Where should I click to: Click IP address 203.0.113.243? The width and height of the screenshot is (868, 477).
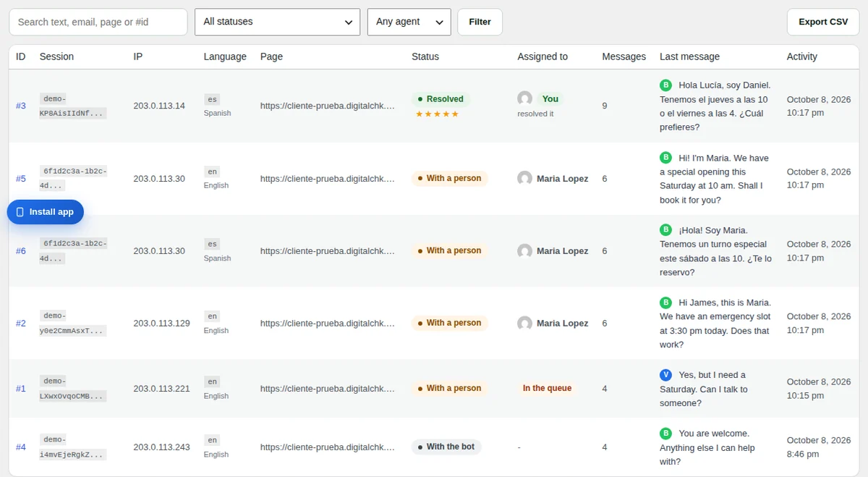pos(162,447)
